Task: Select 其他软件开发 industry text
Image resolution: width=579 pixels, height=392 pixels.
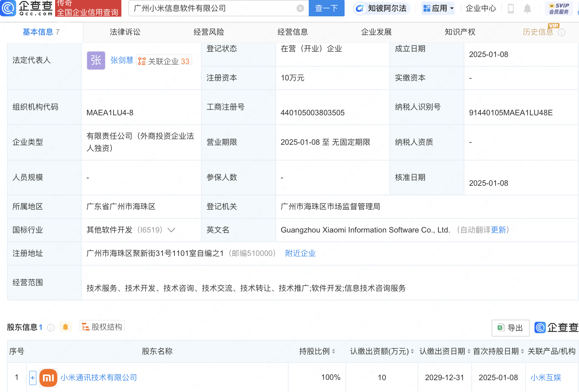Action: pyautogui.click(x=110, y=230)
